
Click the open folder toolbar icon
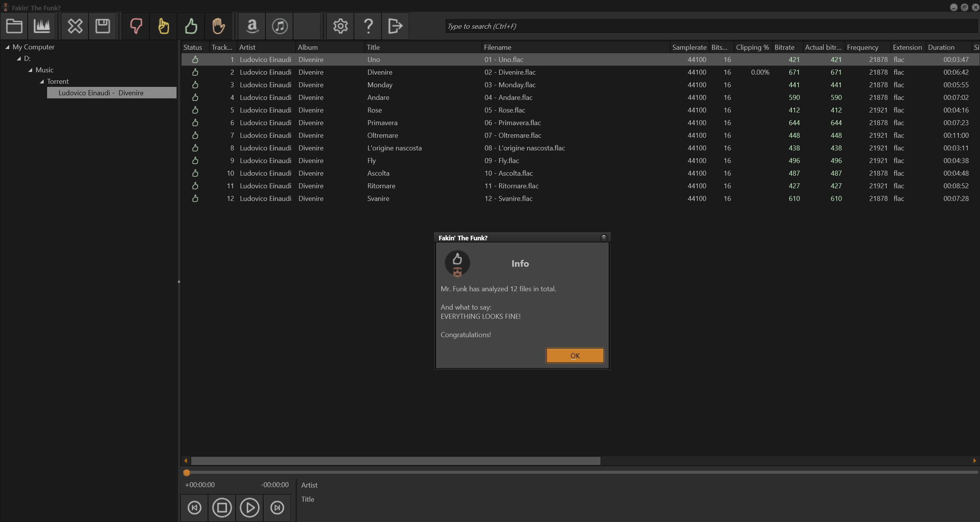[x=14, y=26]
